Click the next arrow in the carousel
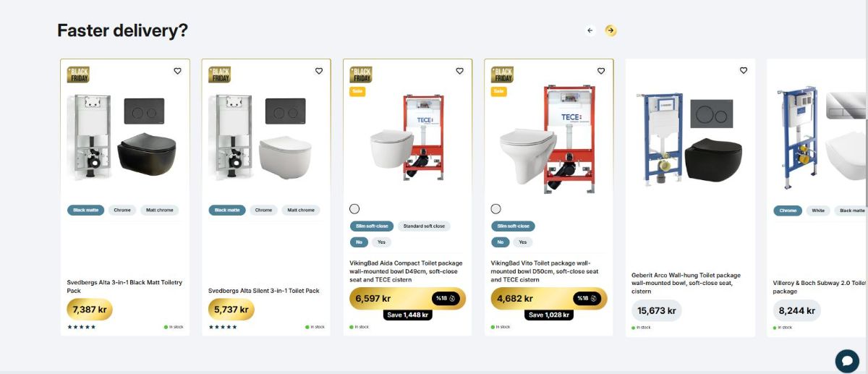This screenshot has width=868, height=374. 610,30
